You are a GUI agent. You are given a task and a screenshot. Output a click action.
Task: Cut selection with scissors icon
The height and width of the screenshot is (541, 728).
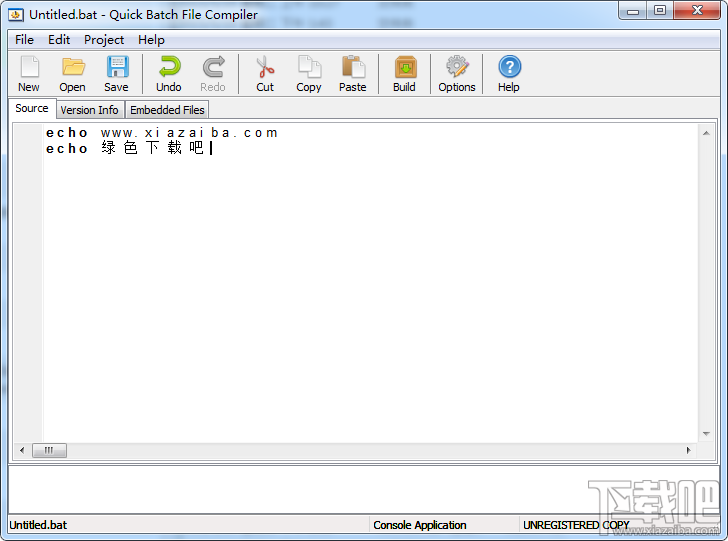[x=265, y=73]
